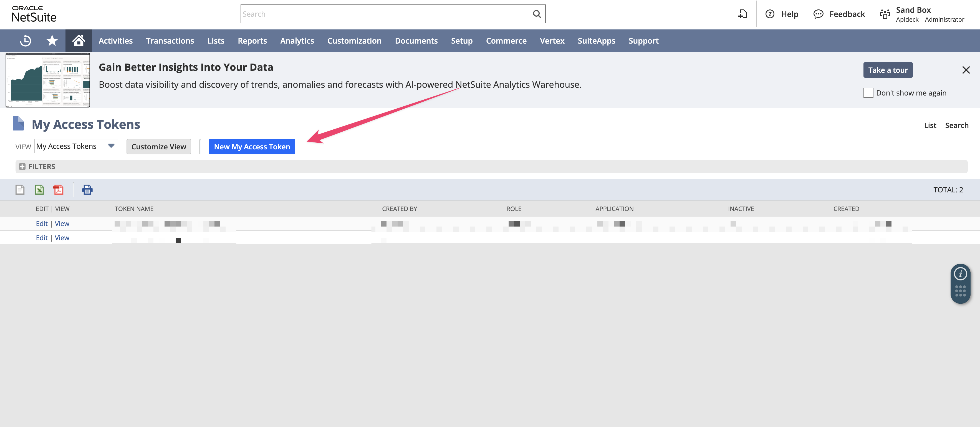The width and height of the screenshot is (980, 427).
Task: Click the floating widget grid dots
Action: point(960,291)
